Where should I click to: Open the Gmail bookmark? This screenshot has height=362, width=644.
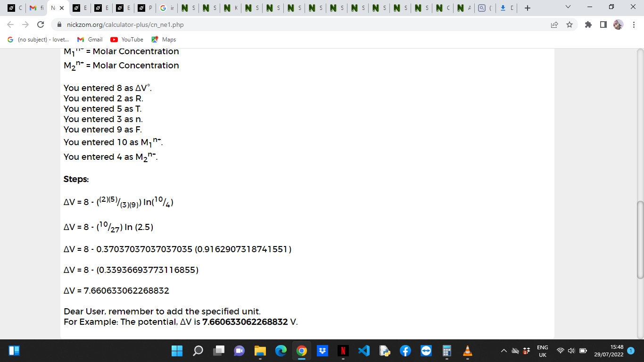(x=90, y=40)
